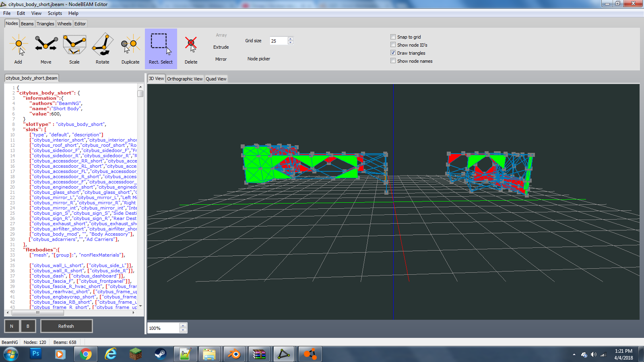Click the "Nodes: 120" status bar text
Viewport: 644px width, 362px height.
click(x=35, y=342)
